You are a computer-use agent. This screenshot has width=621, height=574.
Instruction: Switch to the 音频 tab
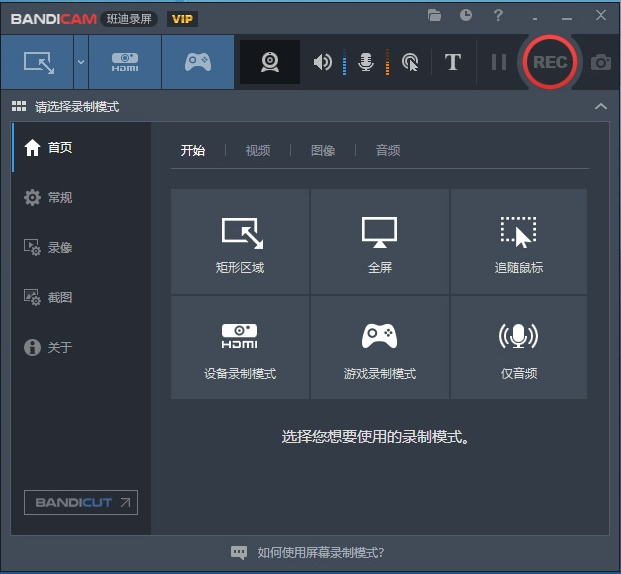(388, 151)
